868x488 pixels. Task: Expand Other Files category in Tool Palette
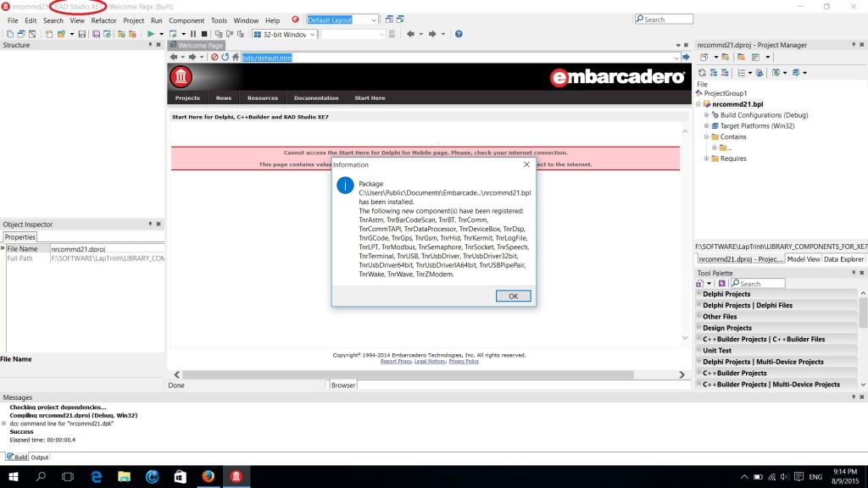(x=698, y=317)
